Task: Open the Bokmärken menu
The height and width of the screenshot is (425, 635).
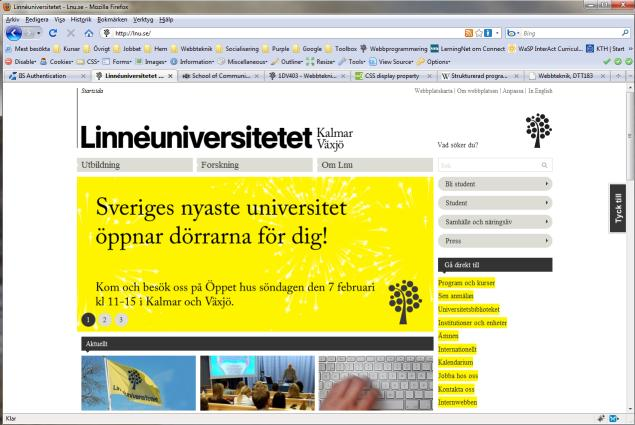Action: click(112, 19)
